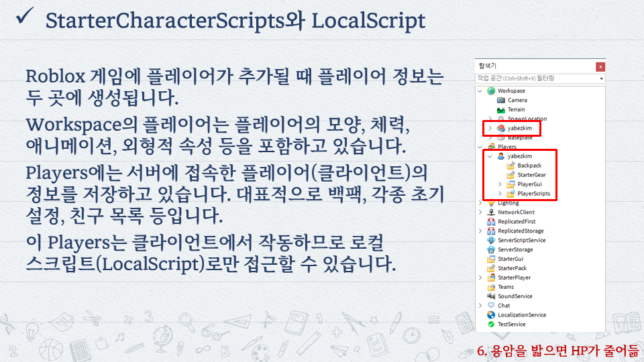644x362 pixels.
Task: Close the 탐색기 Explorer panel
Action: click(600, 66)
